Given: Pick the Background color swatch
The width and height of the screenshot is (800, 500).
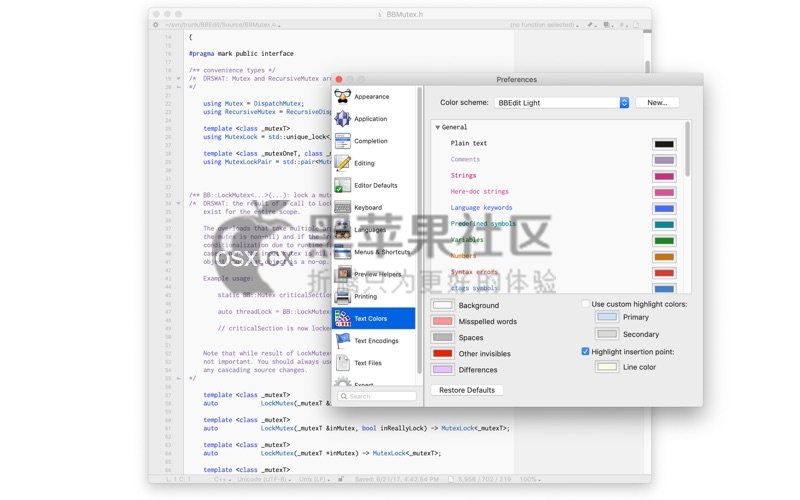Looking at the screenshot, I should [442, 305].
